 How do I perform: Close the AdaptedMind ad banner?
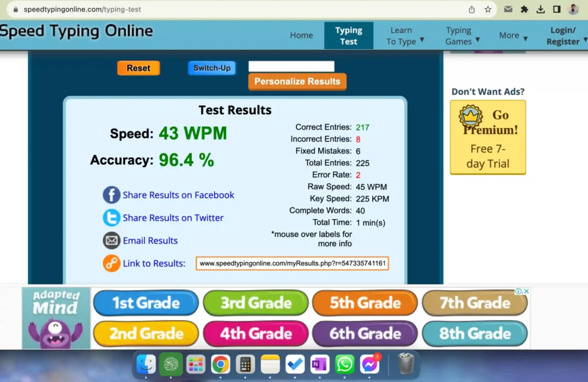(x=527, y=291)
